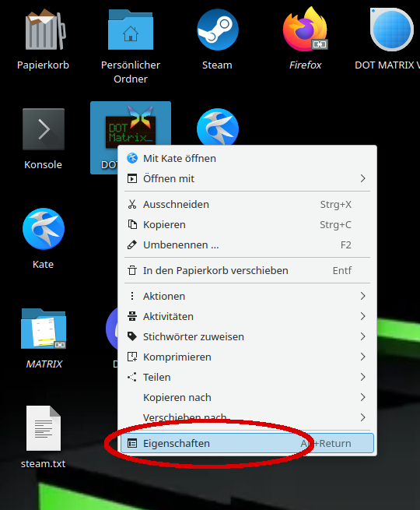Open the Stichwörter zuweisen submenu
This screenshot has width=420, height=510.
pos(247,336)
